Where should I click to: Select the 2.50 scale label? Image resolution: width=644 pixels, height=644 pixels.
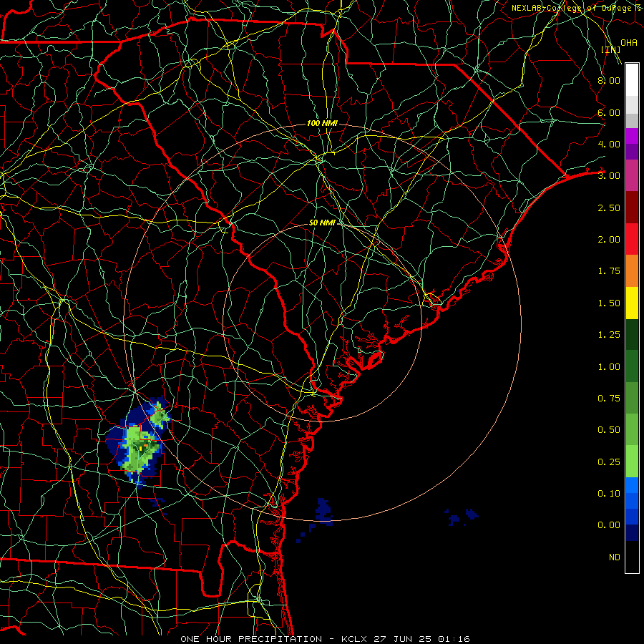click(x=609, y=208)
